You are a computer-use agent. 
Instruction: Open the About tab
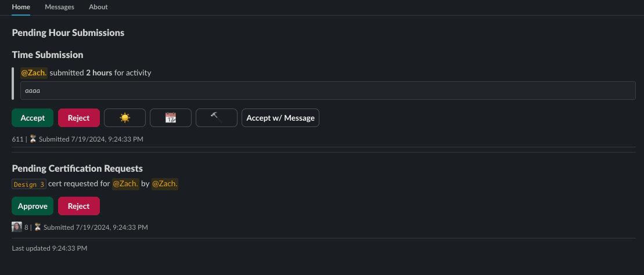tap(98, 7)
